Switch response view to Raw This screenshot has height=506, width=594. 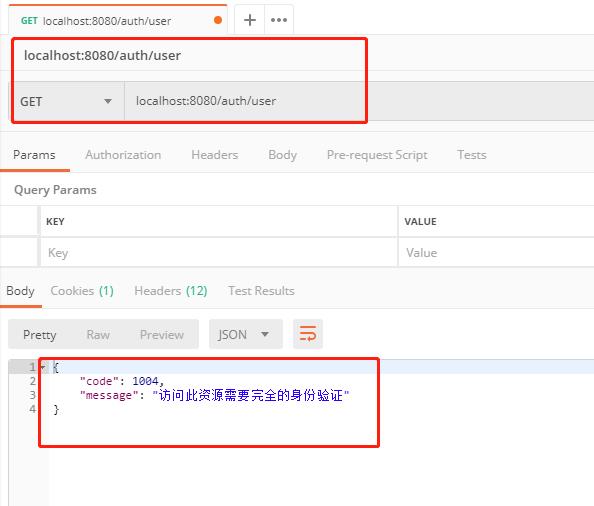point(98,334)
